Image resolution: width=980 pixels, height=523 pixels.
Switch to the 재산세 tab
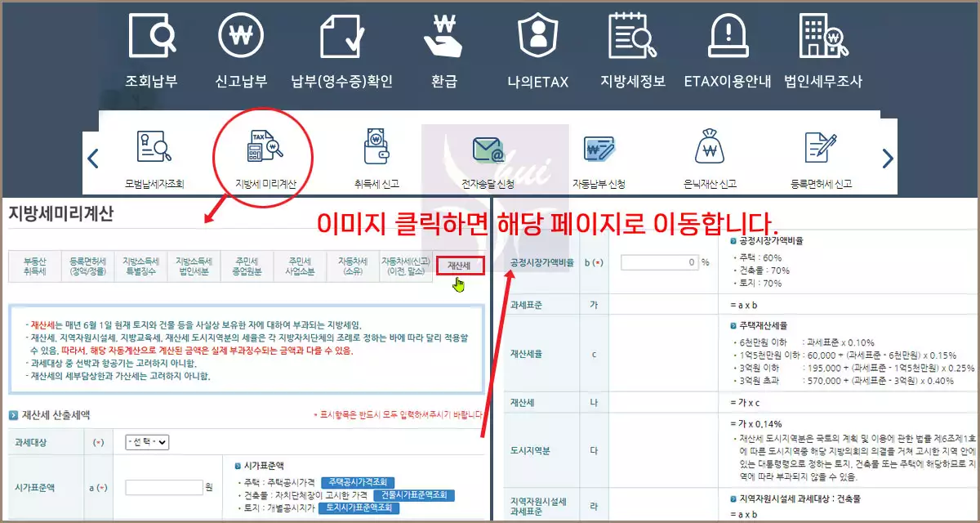[460, 264]
